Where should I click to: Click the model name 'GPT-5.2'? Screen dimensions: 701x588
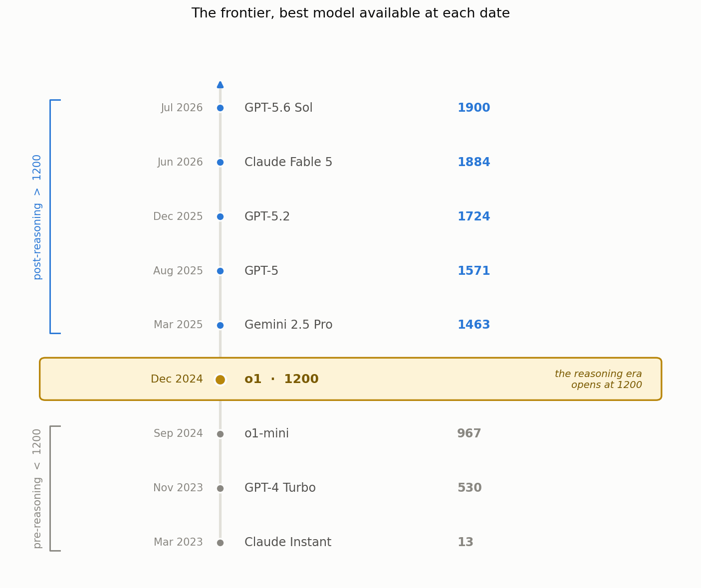coord(267,217)
